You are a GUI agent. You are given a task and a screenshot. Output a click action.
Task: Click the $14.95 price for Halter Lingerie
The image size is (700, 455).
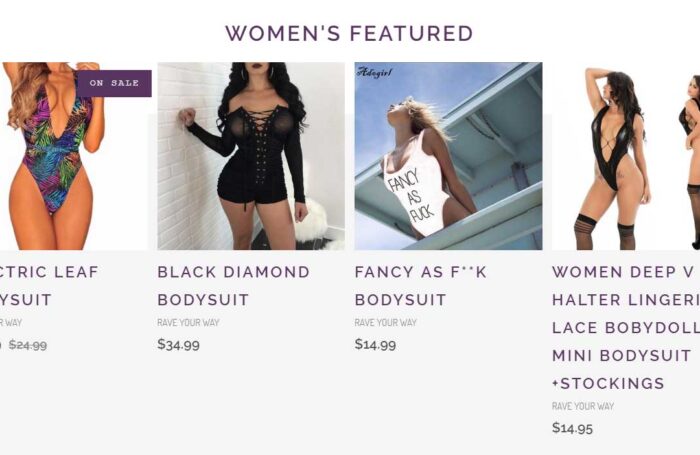[x=572, y=428]
